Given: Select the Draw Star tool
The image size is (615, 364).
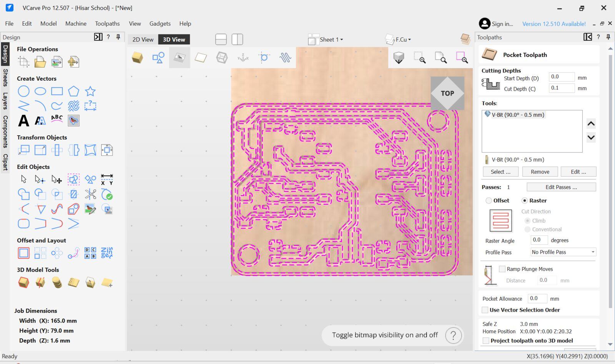Looking at the screenshot, I should [90, 91].
